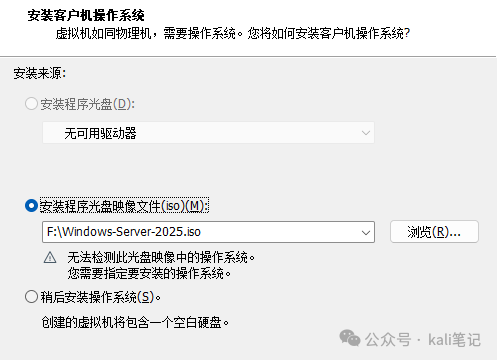Click the F:\Windows-Server-2025.iso path field
This screenshot has height=360, width=497.
pyautogui.click(x=208, y=232)
